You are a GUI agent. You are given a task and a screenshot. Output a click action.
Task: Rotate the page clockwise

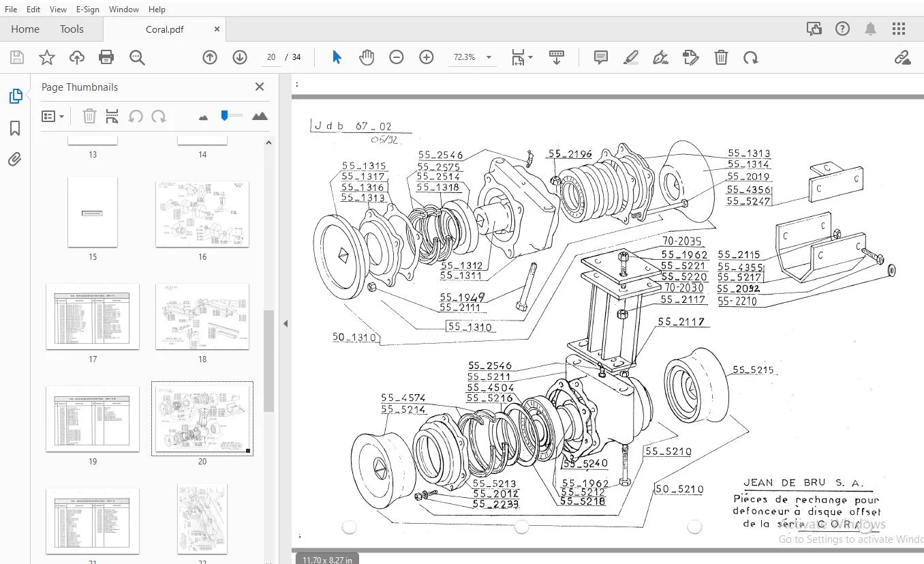(x=751, y=57)
